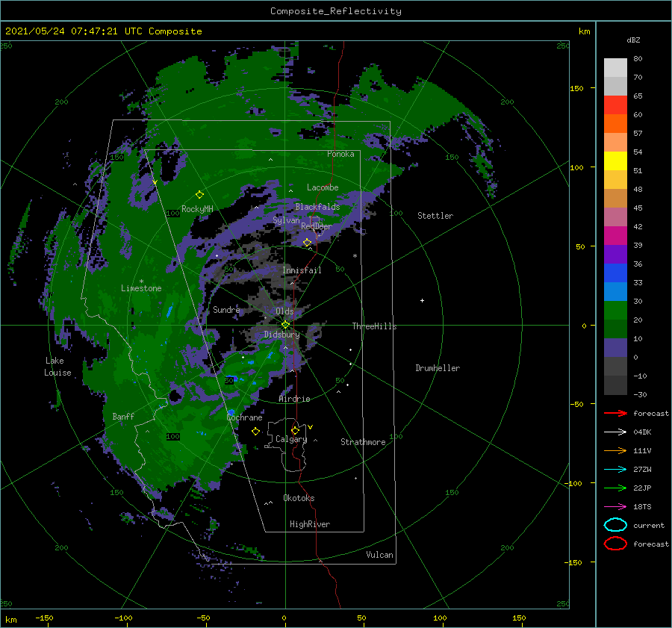Viewport: 672px width, 628px height.
Task: Click the Sylvan label
Action: click(286, 220)
